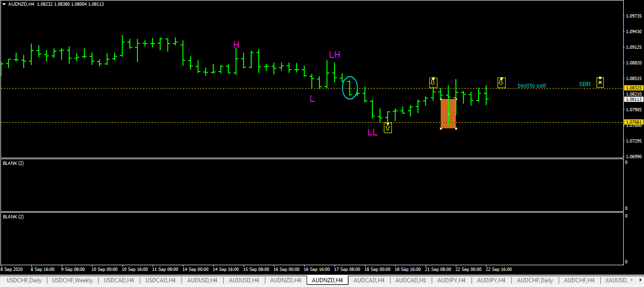Click the 1.08325 horizontal line price tag
Screen dimensions: 644x287
pos(634,88)
